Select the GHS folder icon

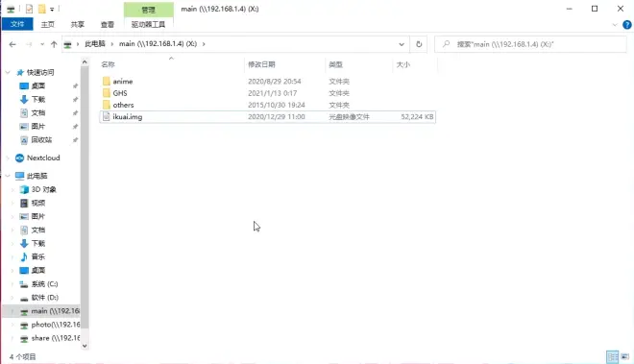pyautogui.click(x=107, y=93)
